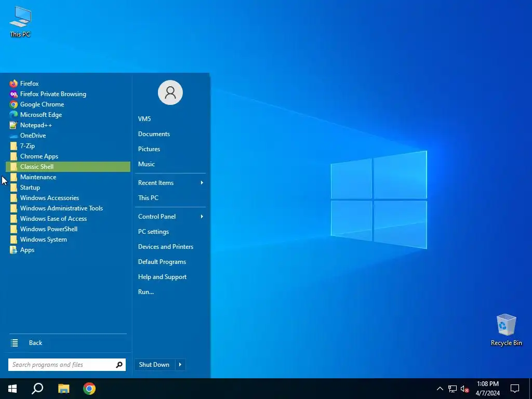Image resolution: width=532 pixels, height=399 pixels.
Task: Open the VM5 user folder
Action: pyautogui.click(x=170, y=119)
